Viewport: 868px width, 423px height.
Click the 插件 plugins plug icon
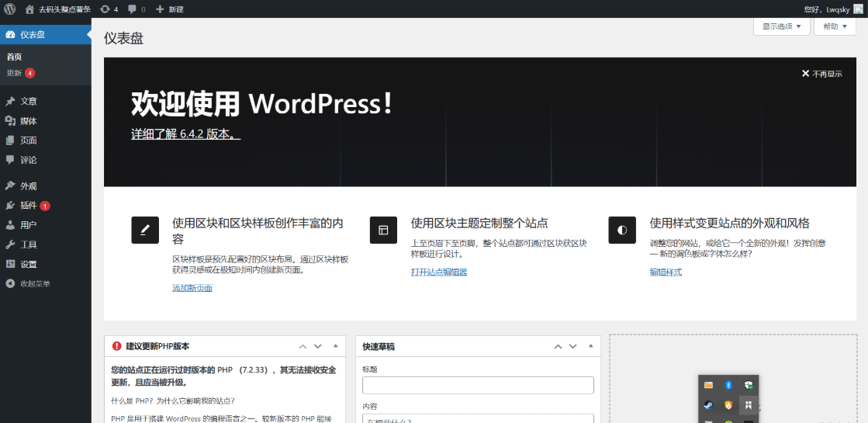click(x=10, y=206)
